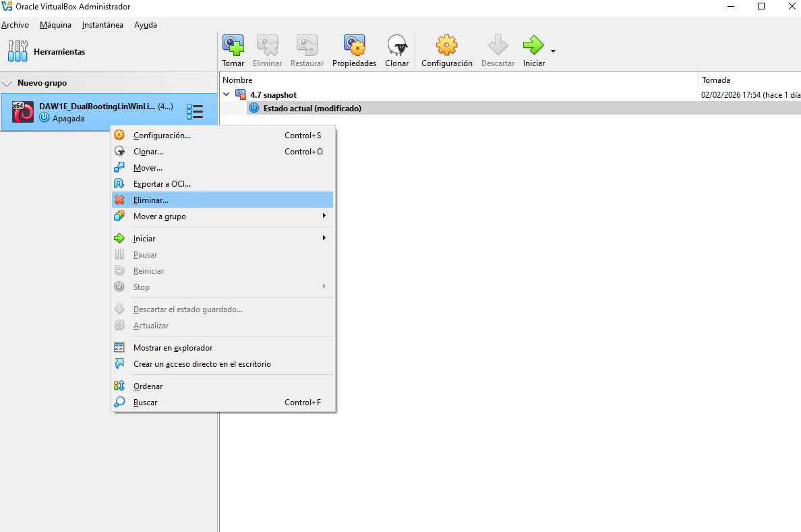The image size is (801, 532).
Task: Click the Mover a grupo icon
Action: pos(119,216)
